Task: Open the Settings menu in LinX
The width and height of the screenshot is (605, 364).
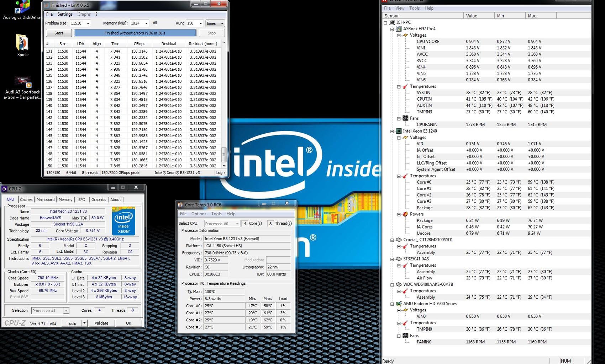Action: [65, 14]
